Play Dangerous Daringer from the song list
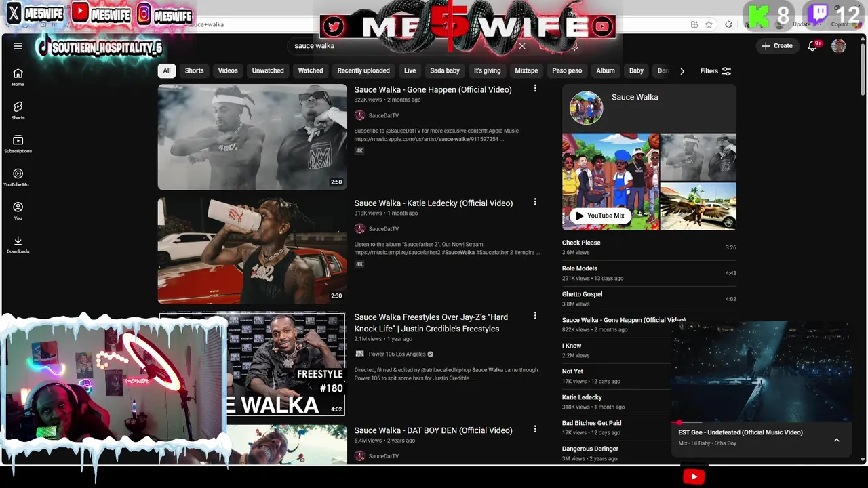The height and width of the screenshot is (488, 868). [616, 453]
